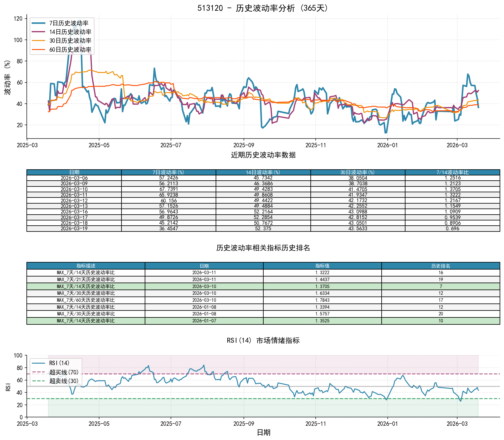Click the chart title 513120 历史波动率分析
The image size is (504, 440).
(x=263, y=8)
